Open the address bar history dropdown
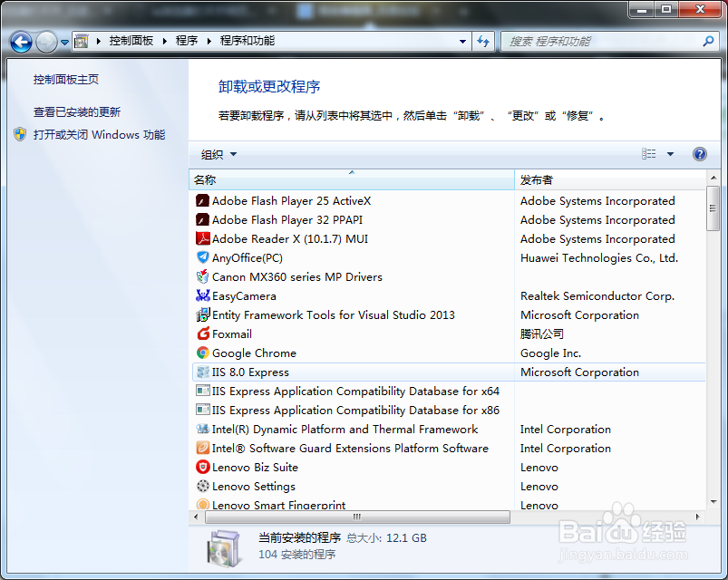Screen dimensions: 728x580 [x=462, y=42]
